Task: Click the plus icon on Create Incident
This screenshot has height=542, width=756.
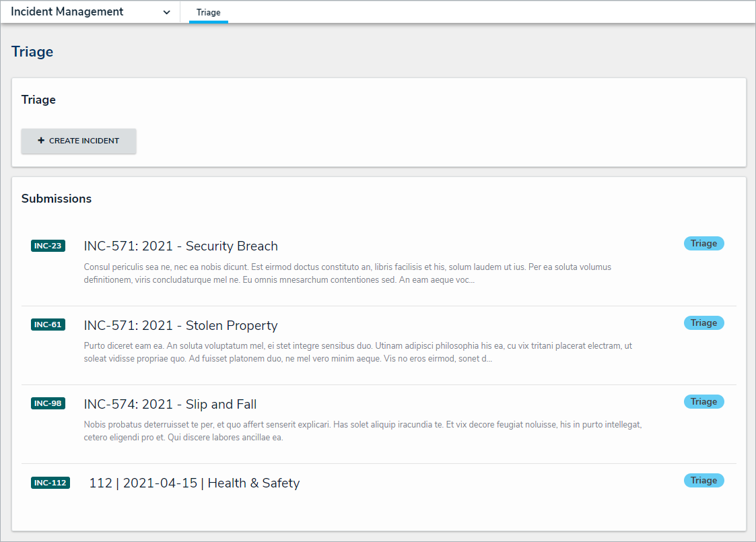Action: tap(41, 141)
